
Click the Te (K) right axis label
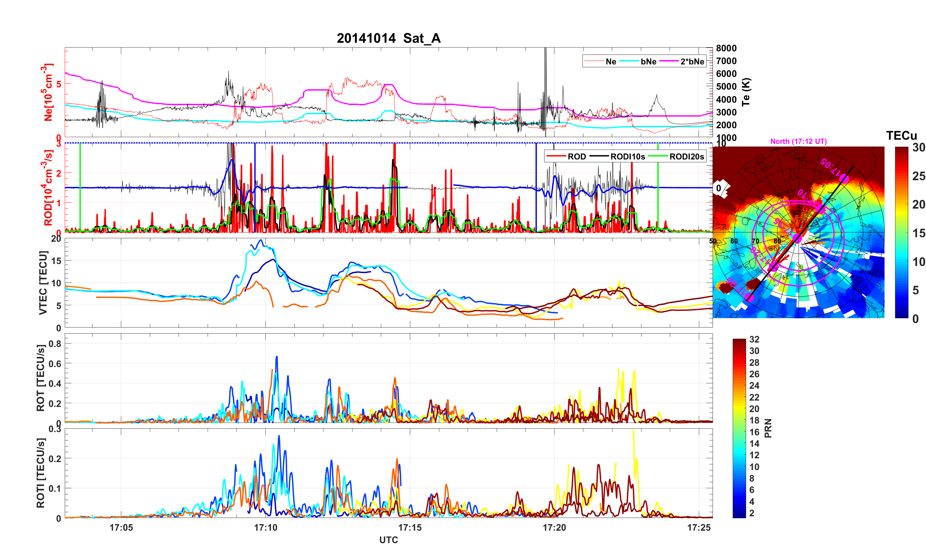click(746, 92)
